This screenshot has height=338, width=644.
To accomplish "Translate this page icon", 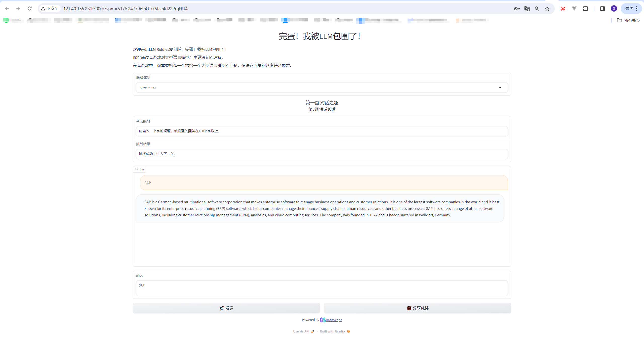I will coord(527,9).
